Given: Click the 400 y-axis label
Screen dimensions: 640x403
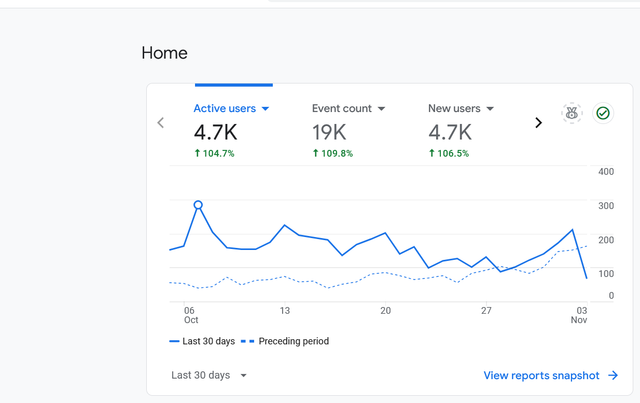Looking at the screenshot, I should click(x=606, y=172).
